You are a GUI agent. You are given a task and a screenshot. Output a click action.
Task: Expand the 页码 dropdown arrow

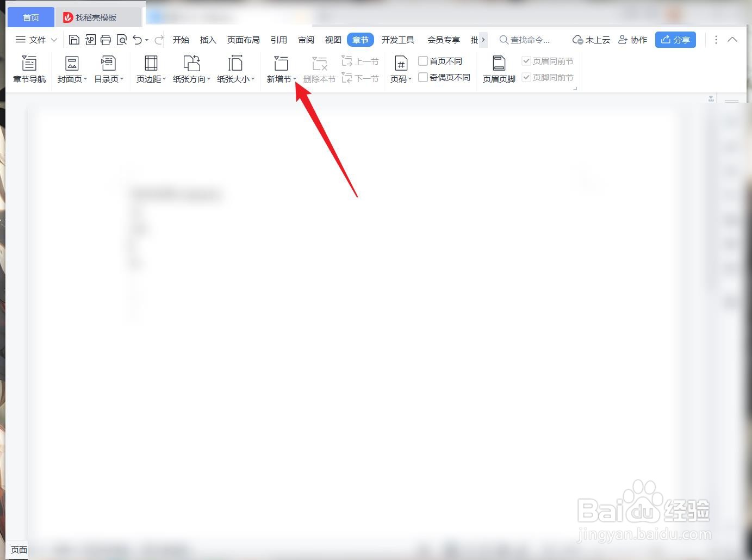pyautogui.click(x=410, y=79)
